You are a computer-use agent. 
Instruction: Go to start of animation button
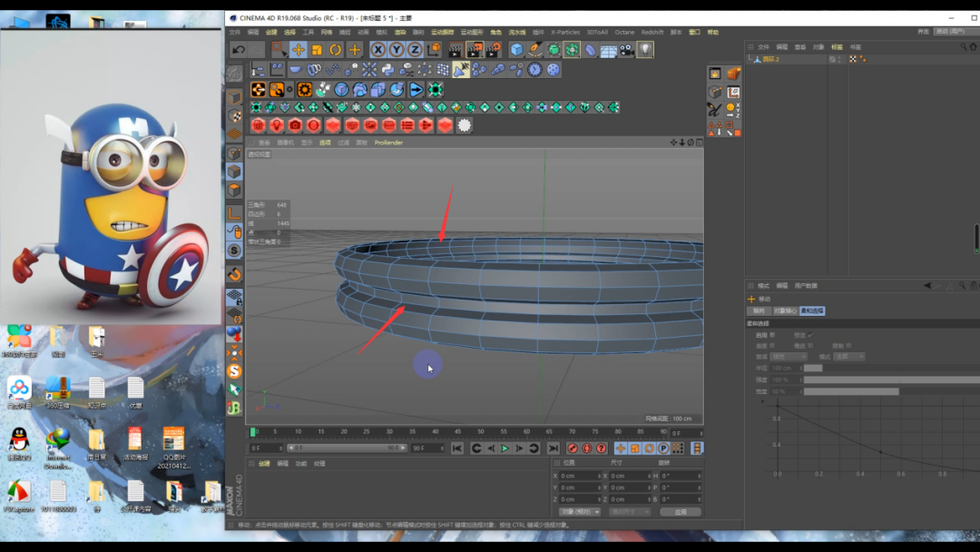click(x=456, y=448)
